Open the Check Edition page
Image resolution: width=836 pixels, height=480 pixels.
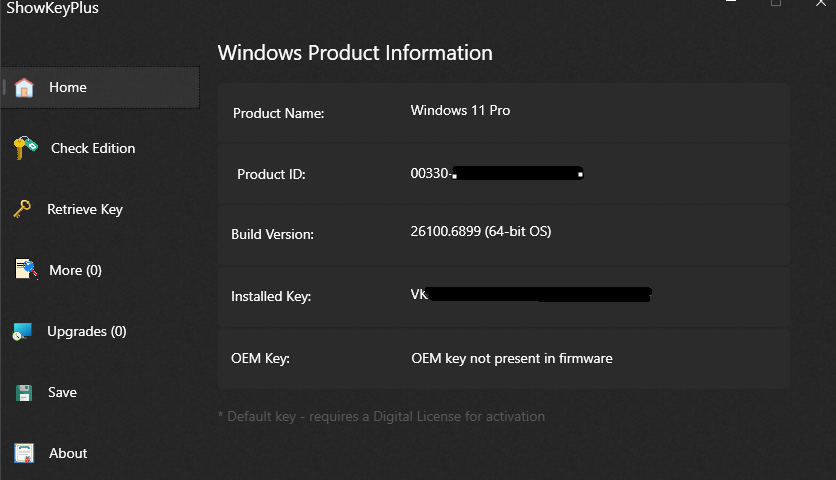pyautogui.click(x=93, y=148)
